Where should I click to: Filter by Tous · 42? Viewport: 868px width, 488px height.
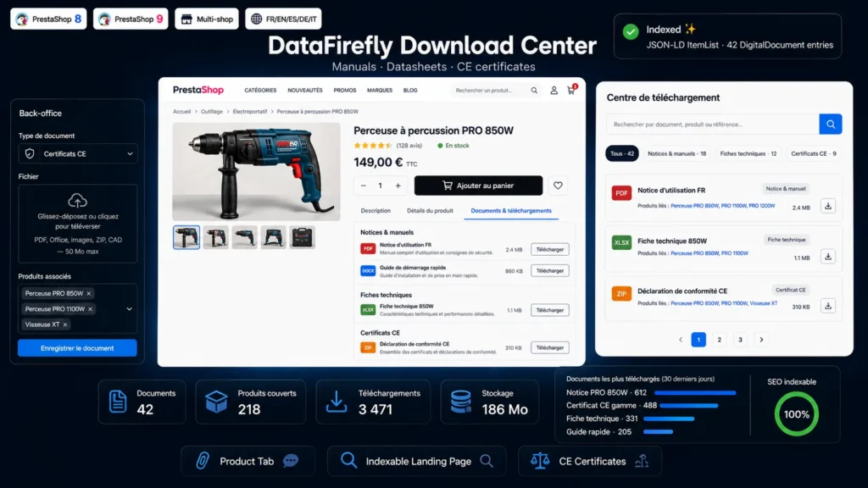click(622, 153)
